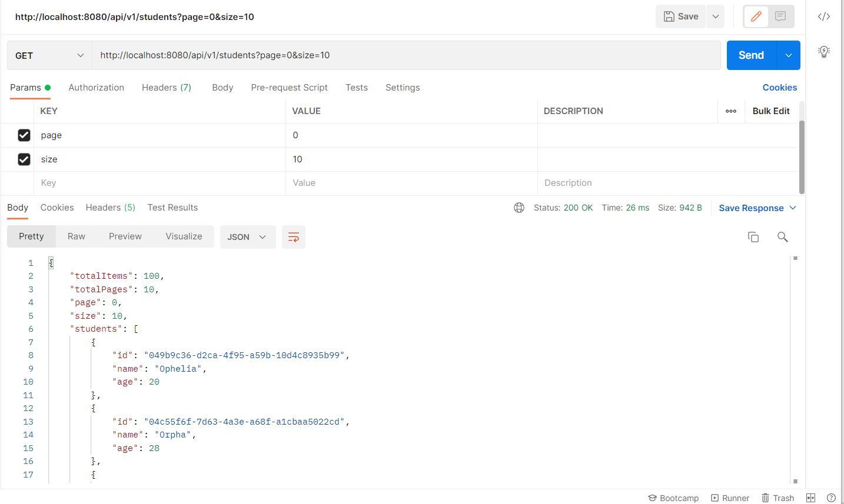
Task: View response in the Raw tab
Action: 76,236
